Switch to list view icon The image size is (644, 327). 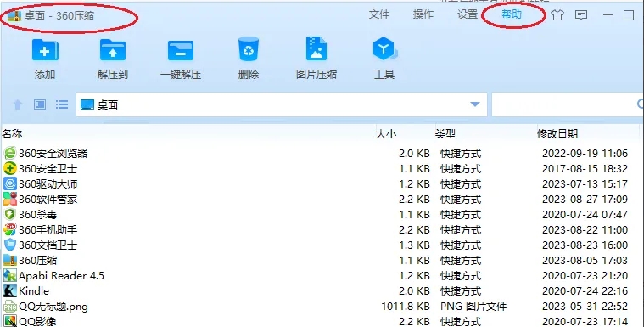pyautogui.click(x=62, y=104)
